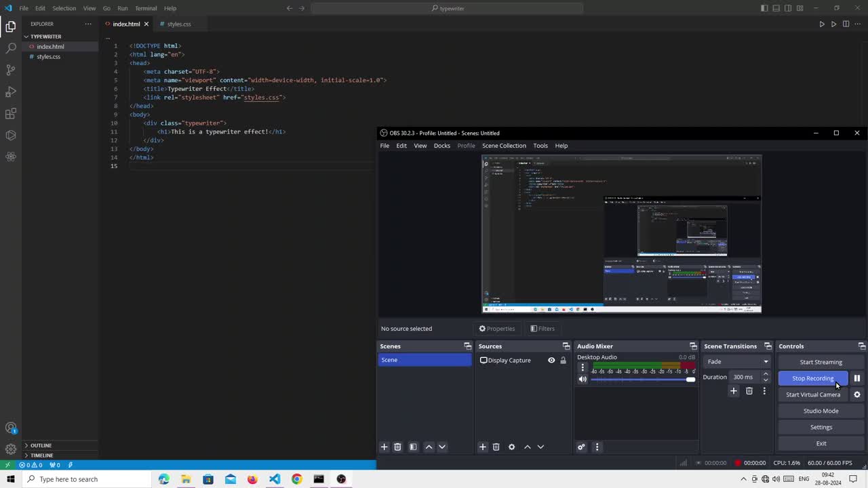Click Stop Recording button

point(813,378)
